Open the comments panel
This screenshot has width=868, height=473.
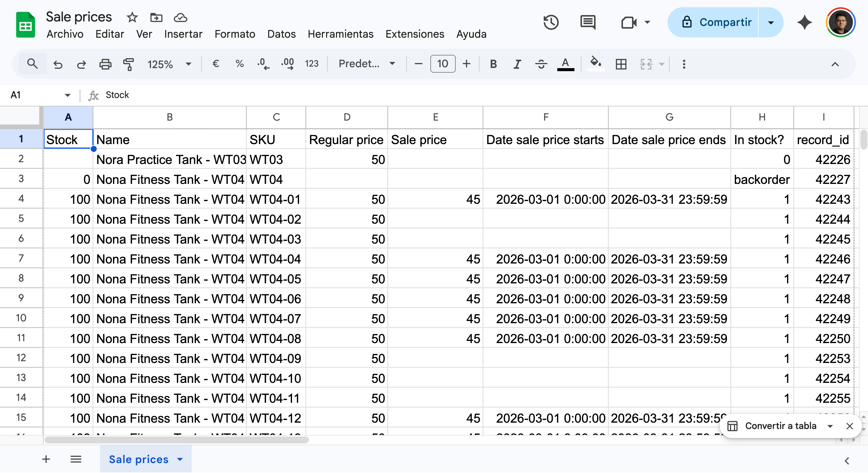588,22
